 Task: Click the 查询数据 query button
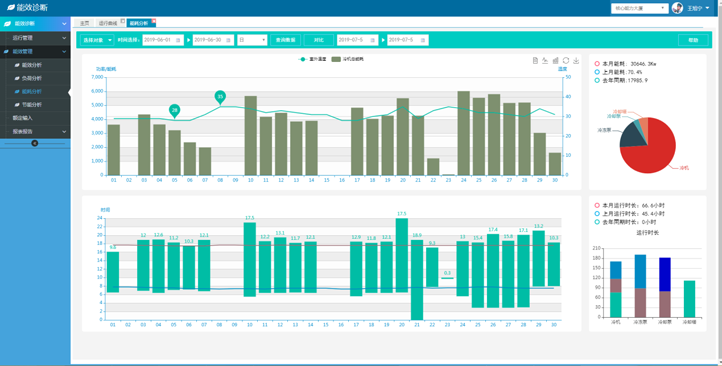click(x=285, y=40)
